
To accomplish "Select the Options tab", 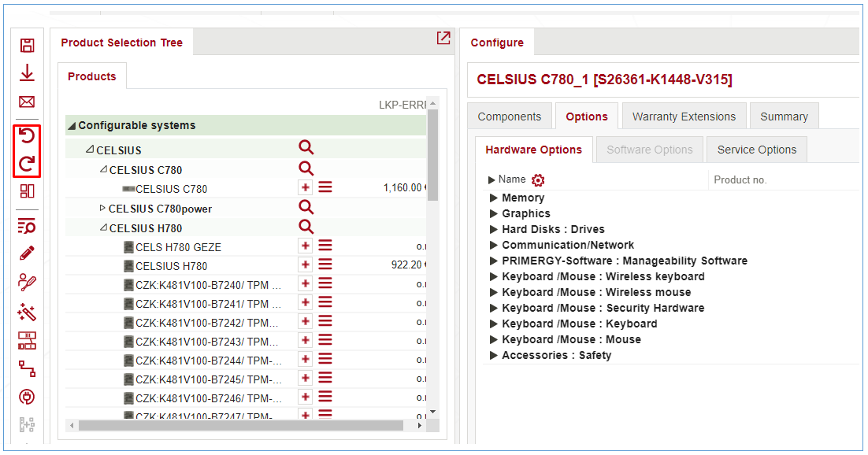I will 587,117.
